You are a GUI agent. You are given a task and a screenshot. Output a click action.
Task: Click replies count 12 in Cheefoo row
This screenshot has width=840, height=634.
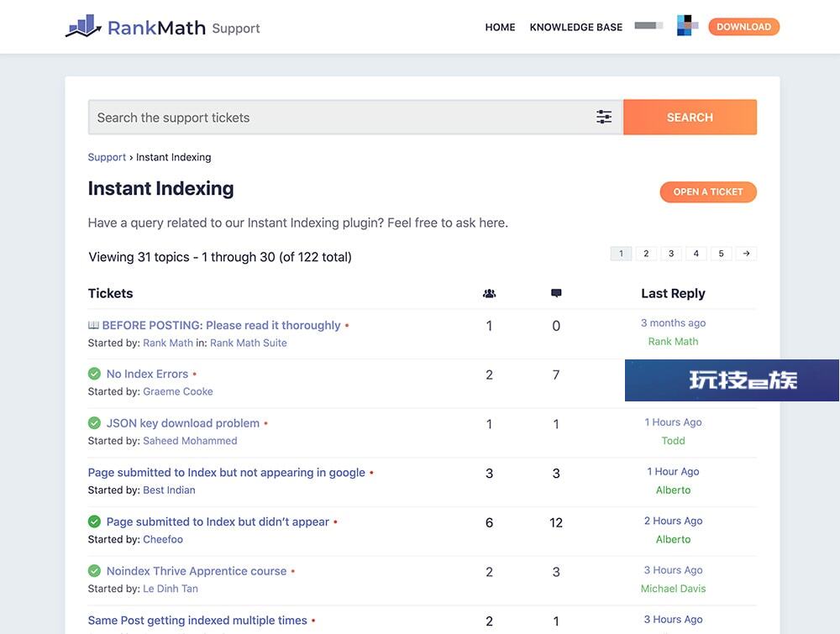tap(556, 522)
